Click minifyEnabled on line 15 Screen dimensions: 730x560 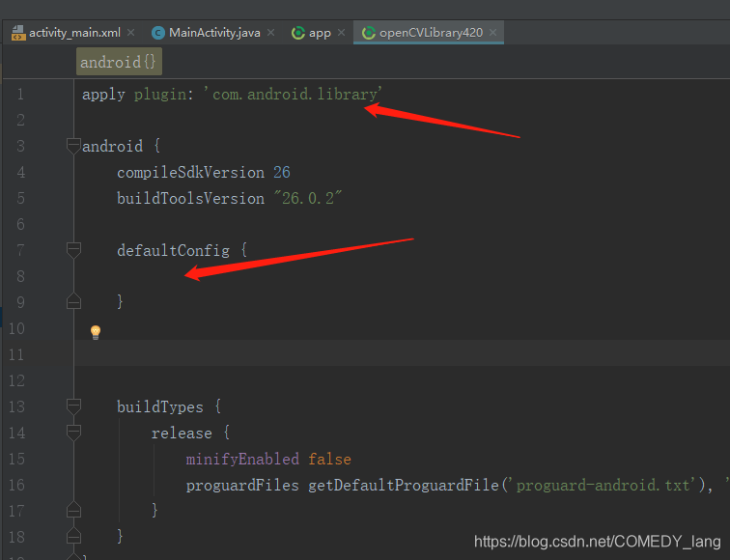[x=242, y=460]
